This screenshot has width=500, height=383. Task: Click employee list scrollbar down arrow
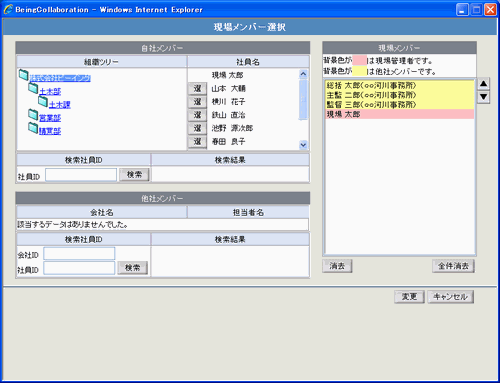click(x=303, y=145)
